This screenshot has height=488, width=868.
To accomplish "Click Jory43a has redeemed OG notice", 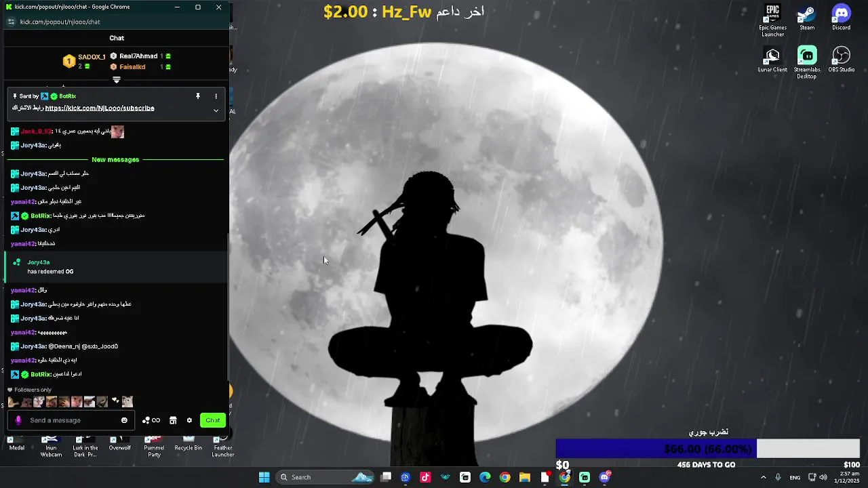I will (115, 266).
